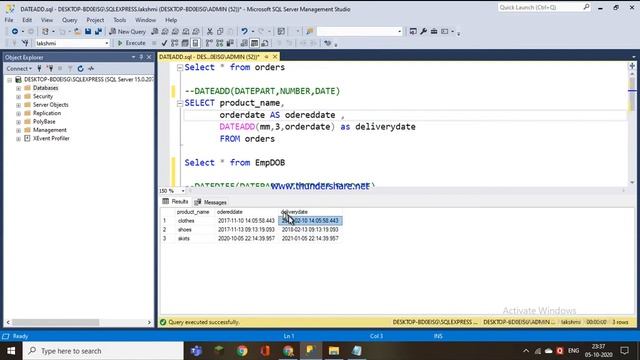Click the Solution Explorer window icon
640x360 pixels.
(413, 31)
